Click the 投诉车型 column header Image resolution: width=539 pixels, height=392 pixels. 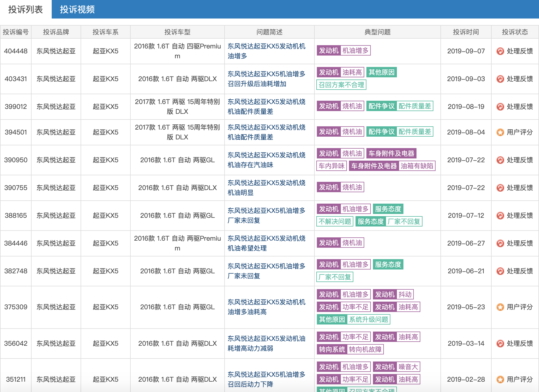pyautogui.click(x=177, y=32)
